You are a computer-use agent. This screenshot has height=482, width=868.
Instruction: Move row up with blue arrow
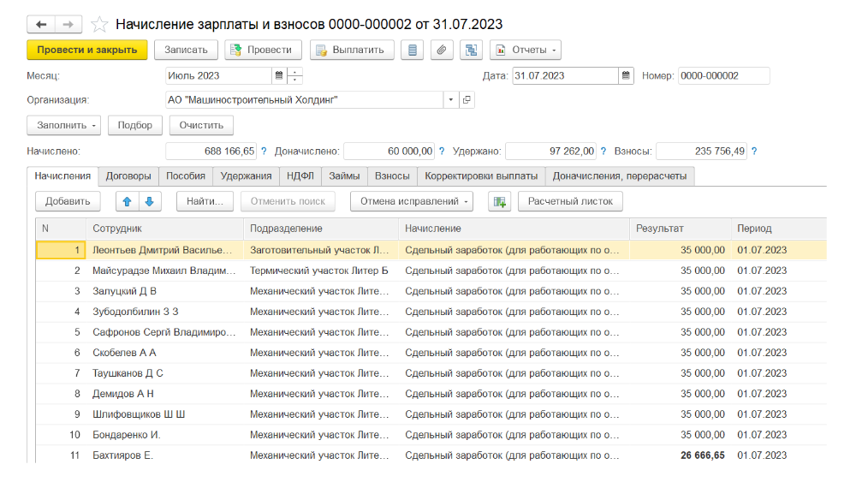click(x=128, y=202)
